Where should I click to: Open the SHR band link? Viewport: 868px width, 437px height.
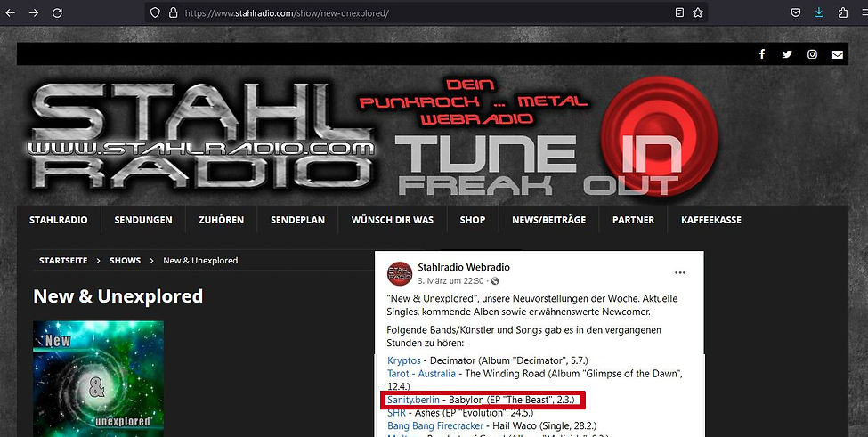click(396, 413)
